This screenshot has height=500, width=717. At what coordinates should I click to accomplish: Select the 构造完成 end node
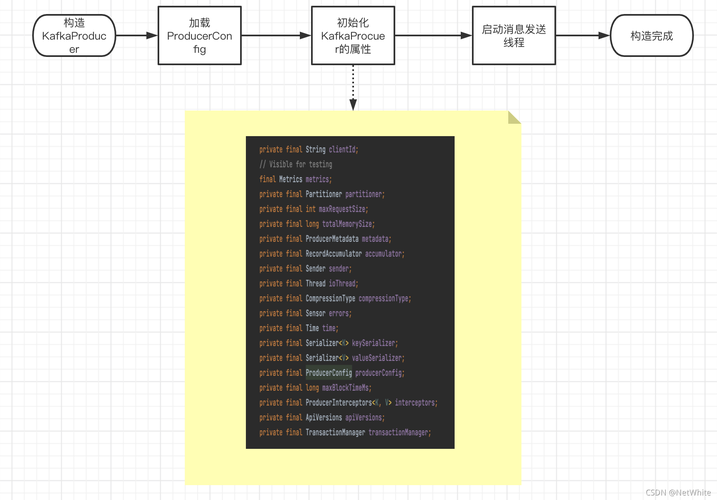652,36
